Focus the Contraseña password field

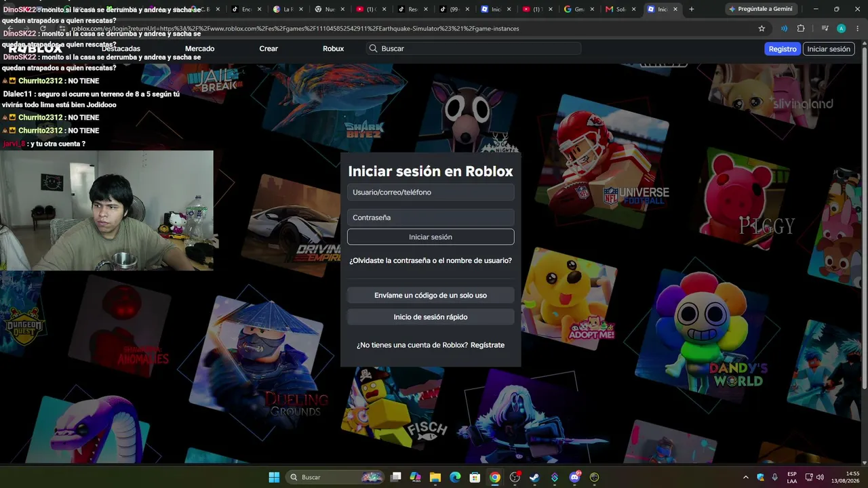pyautogui.click(x=431, y=218)
